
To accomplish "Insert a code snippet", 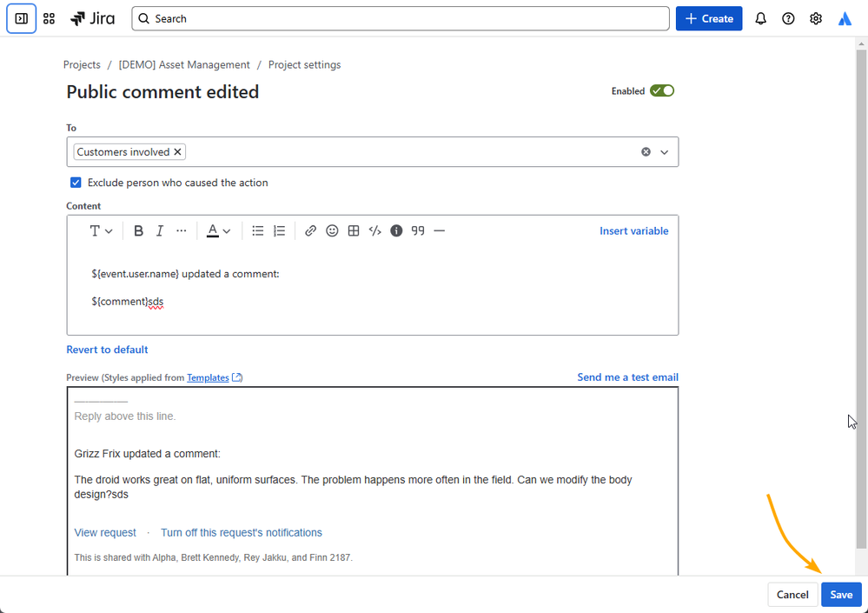I will tap(374, 231).
